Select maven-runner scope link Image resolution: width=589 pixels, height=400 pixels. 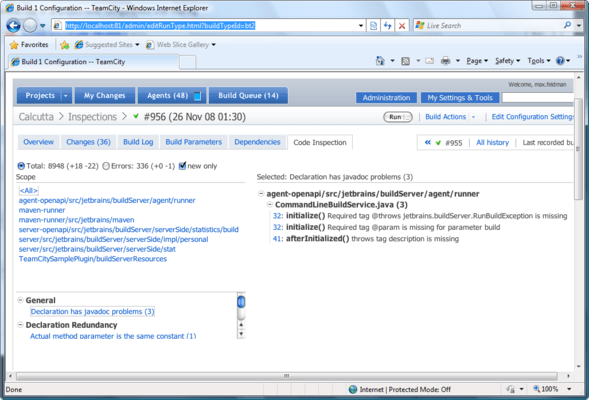tap(42, 210)
